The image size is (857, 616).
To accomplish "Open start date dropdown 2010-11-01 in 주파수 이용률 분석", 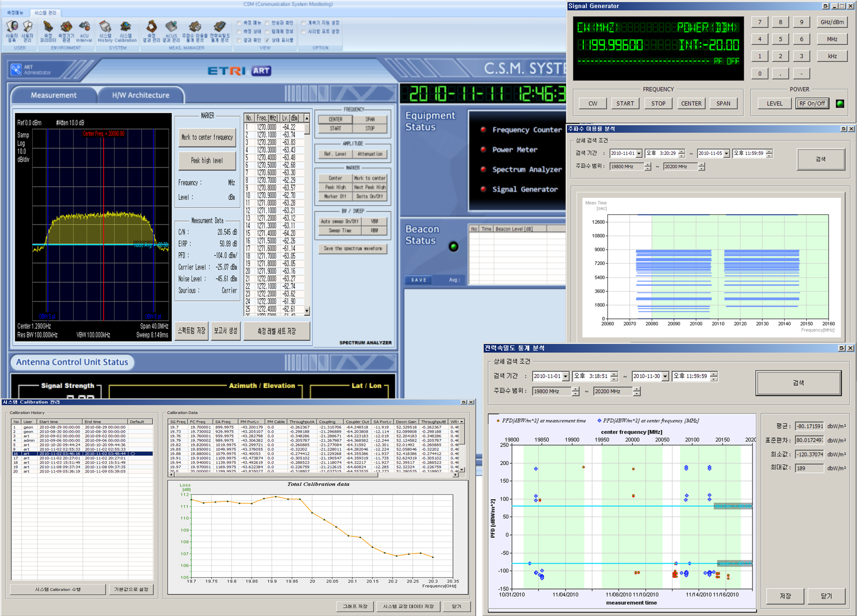I will coord(639,154).
